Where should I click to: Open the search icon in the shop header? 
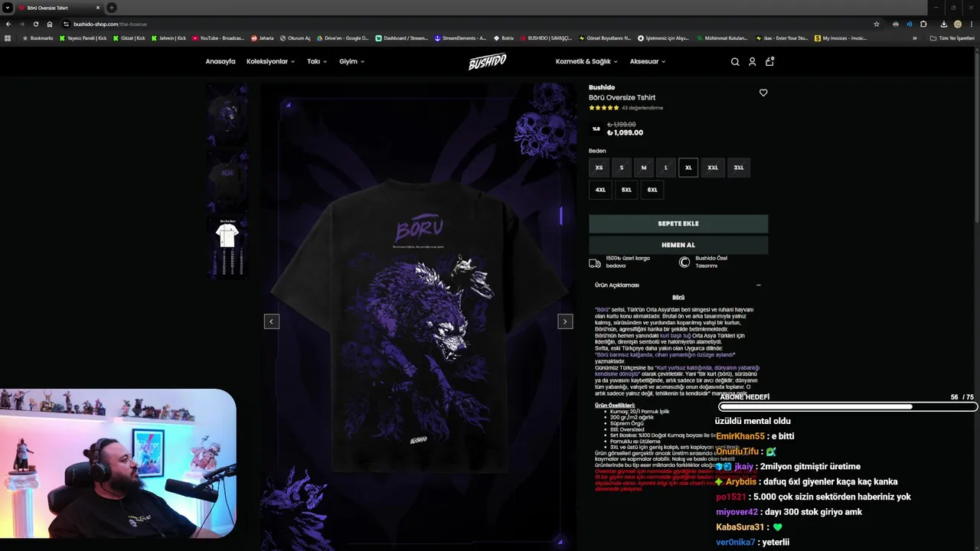(x=735, y=62)
